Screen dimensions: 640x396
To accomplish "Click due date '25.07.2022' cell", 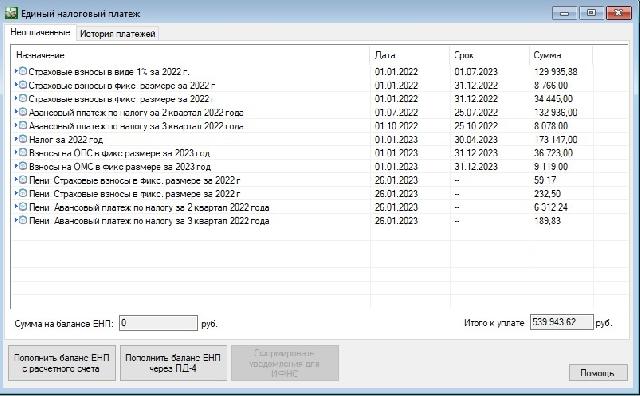I will click(476, 112).
